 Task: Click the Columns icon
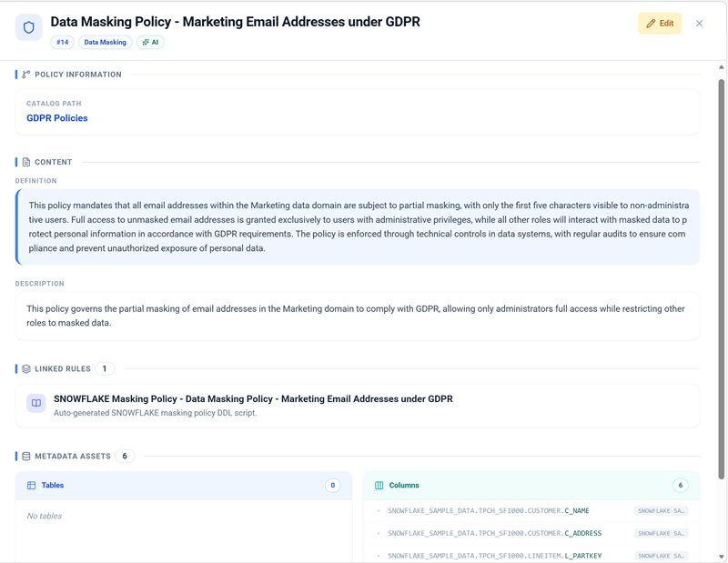379,486
